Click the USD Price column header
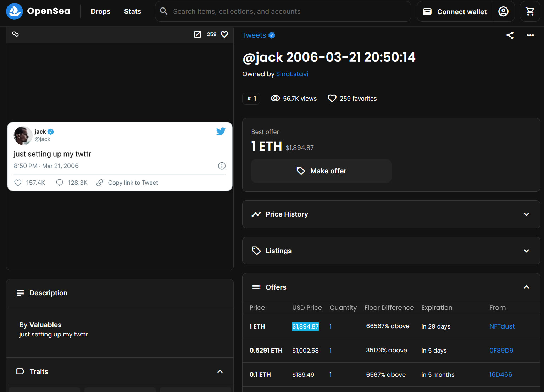544x392 pixels. point(307,307)
